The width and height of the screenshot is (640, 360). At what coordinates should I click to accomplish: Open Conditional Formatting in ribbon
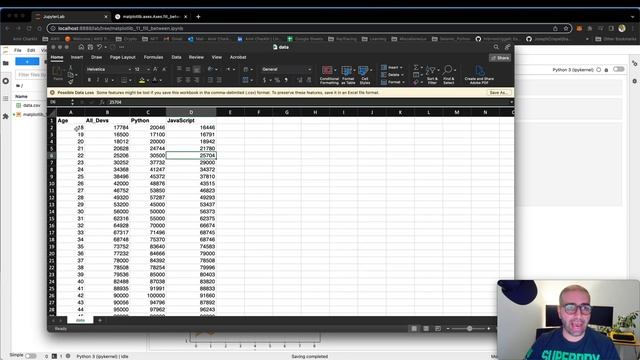pyautogui.click(x=329, y=75)
